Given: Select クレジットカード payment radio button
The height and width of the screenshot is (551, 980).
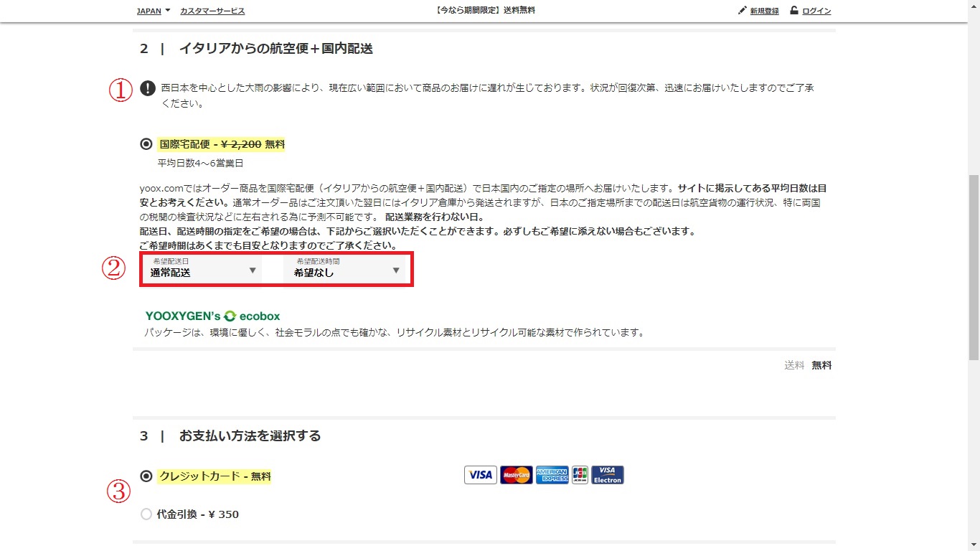Looking at the screenshot, I should point(146,476).
